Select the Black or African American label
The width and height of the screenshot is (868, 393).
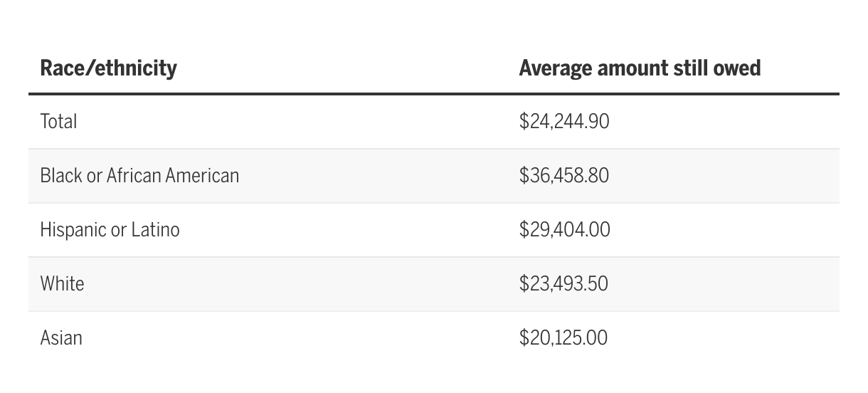(139, 175)
